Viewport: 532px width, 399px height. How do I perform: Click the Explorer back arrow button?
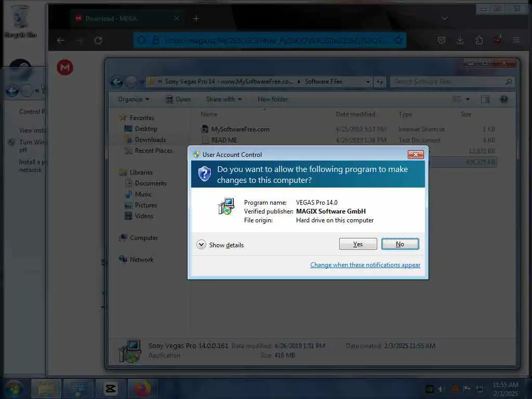tap(117, 82)
